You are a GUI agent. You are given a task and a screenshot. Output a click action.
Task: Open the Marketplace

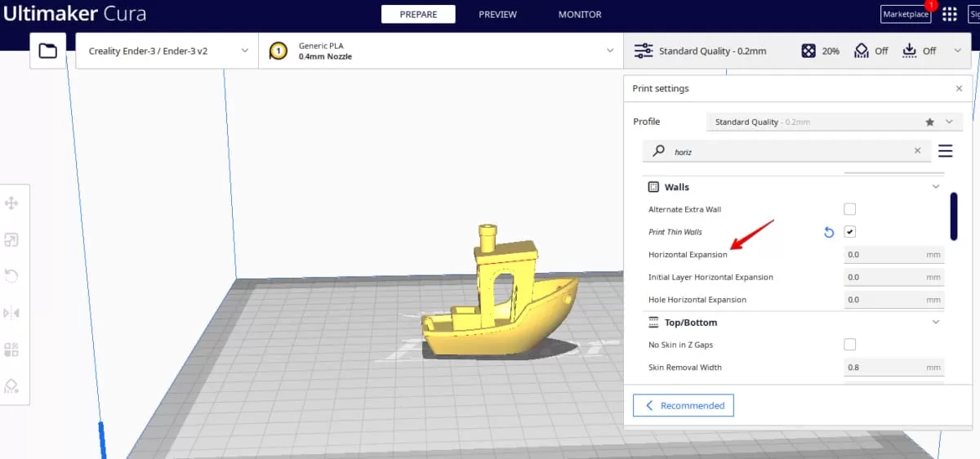[x=906, y=15]
